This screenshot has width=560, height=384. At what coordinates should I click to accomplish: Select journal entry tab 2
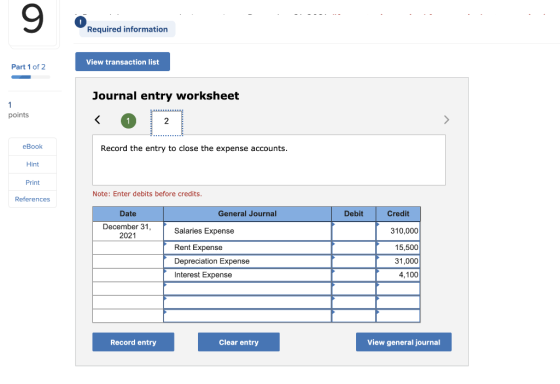click(166, 123)
